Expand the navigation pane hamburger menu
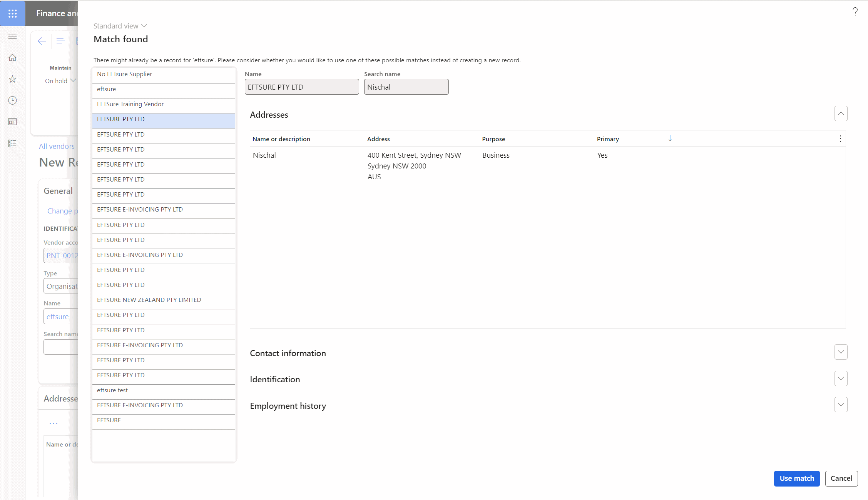Image resolution: width=868 pixels, height=500 pixels. pos(13,37)
